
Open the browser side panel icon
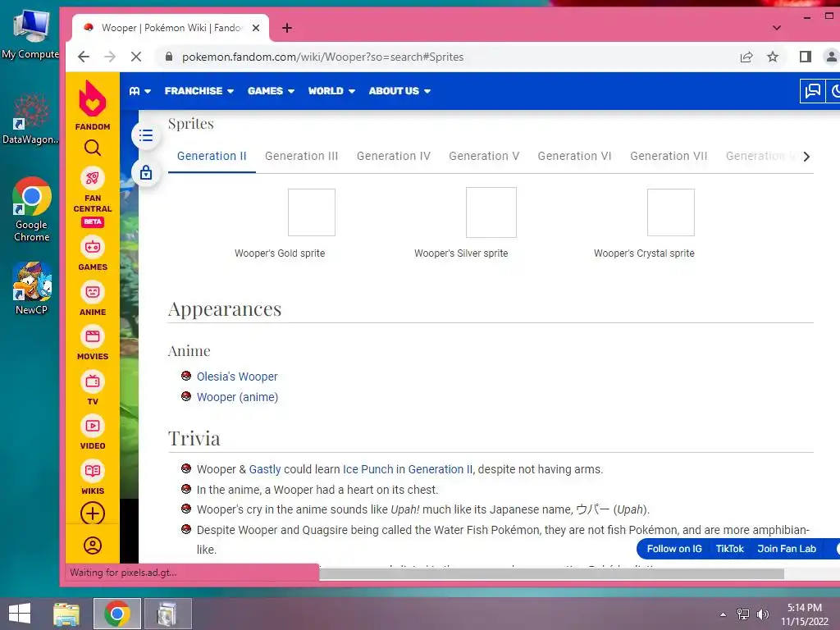(x=806, y=57)
